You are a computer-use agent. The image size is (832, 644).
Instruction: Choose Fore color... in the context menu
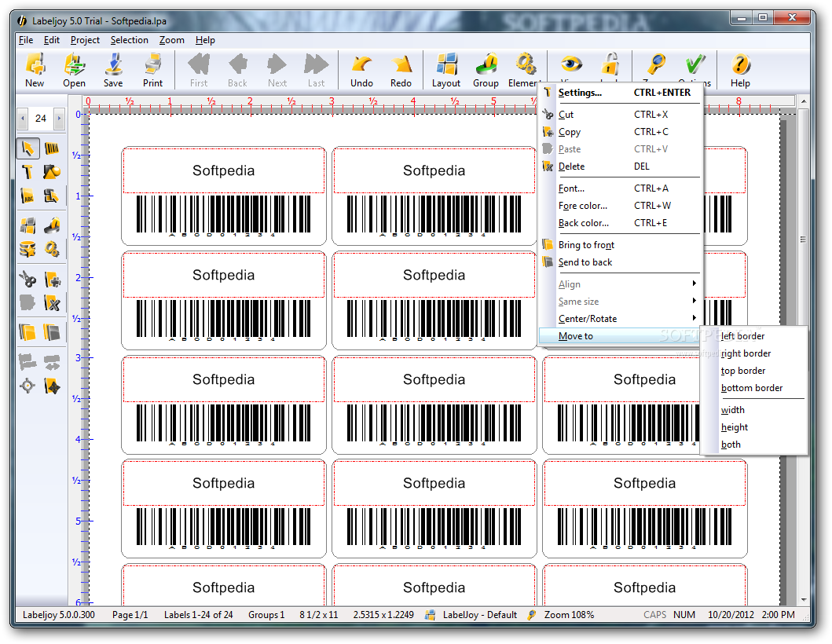pos(619,206)
